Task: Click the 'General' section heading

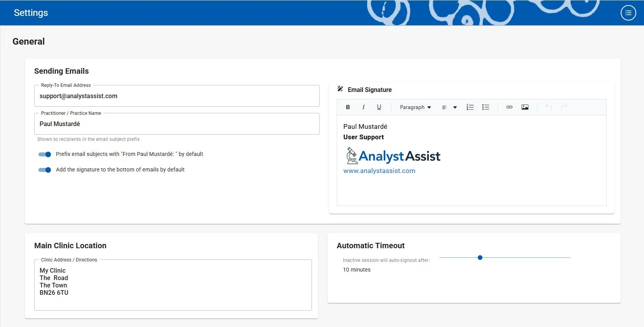Action: pos(28,42)
